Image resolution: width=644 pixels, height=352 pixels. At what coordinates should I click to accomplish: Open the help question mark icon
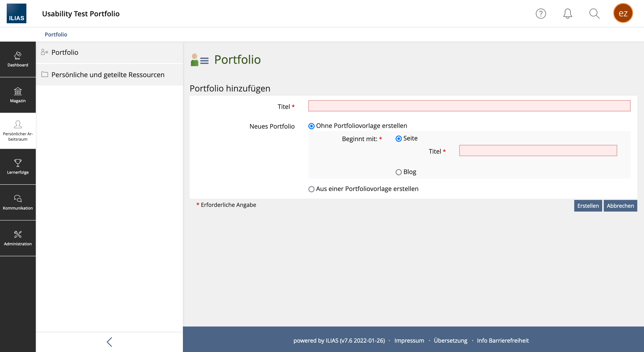[x=540, y=13]
